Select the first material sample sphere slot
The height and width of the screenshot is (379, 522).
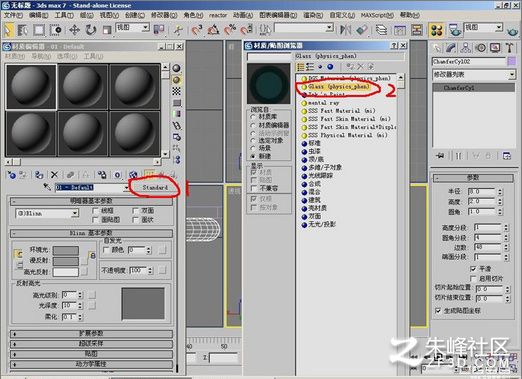(x=31, y=87)
